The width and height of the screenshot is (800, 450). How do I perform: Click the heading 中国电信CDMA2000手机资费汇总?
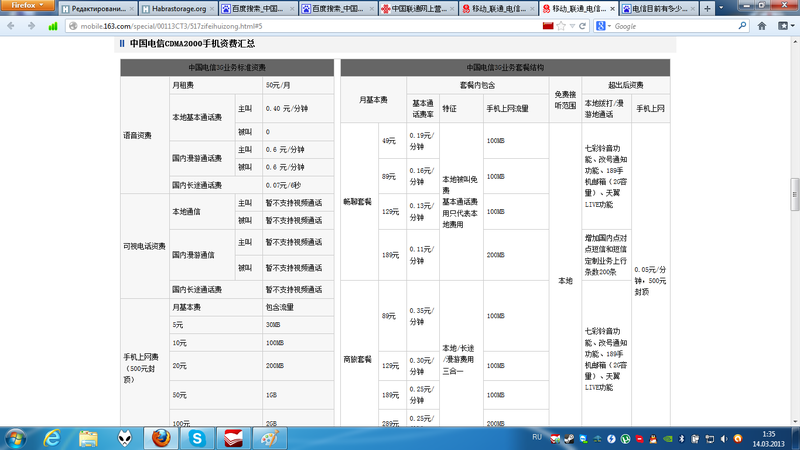point(192,44)
